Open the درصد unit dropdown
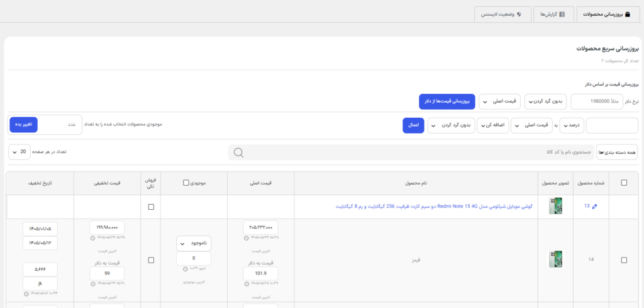This screenshot has width=644, height=308. [571, 126]
